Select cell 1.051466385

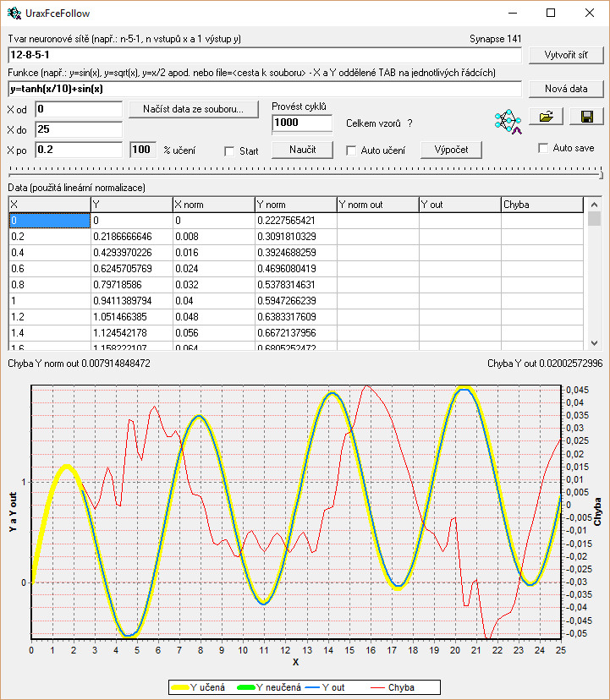coord(132,317)
